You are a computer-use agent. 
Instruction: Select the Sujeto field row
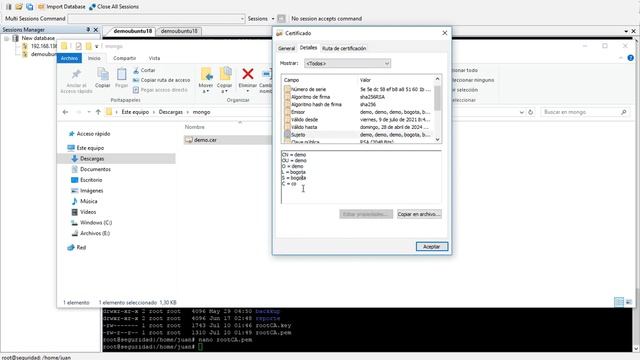pos(358,134)
